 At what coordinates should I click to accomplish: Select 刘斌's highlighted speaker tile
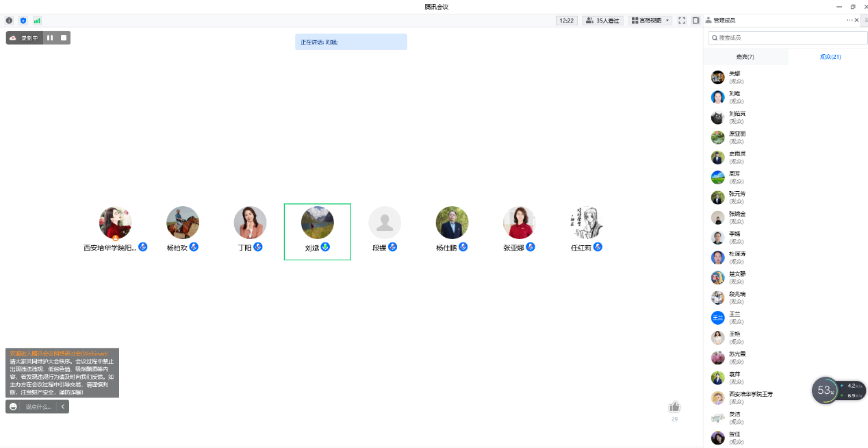[x=318, y=232]
